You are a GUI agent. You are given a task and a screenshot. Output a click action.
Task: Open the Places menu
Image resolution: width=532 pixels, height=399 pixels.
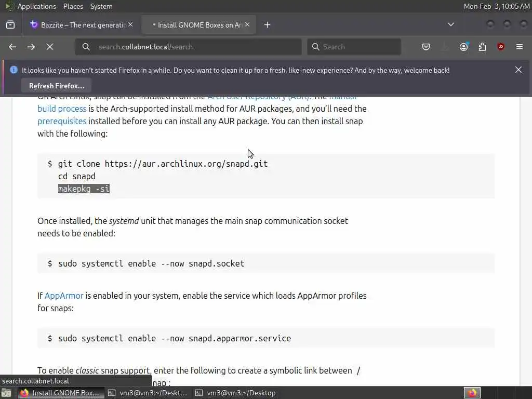(73, 6)
